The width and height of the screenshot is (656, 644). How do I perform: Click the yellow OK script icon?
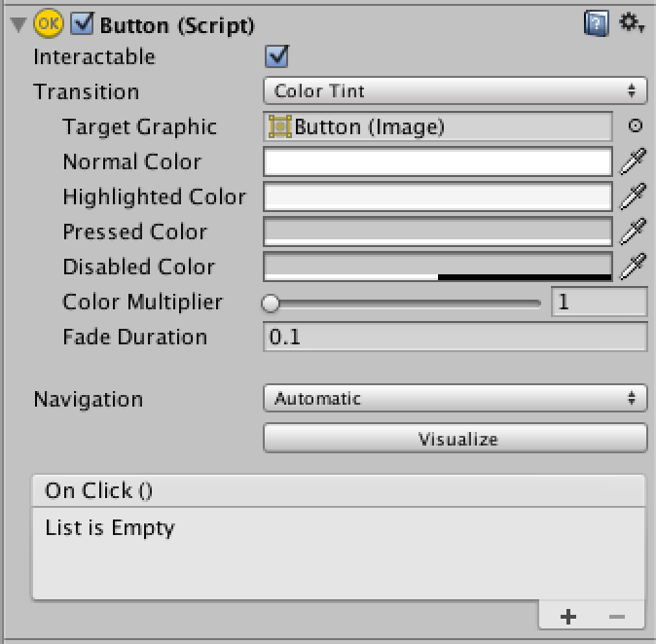49,23
